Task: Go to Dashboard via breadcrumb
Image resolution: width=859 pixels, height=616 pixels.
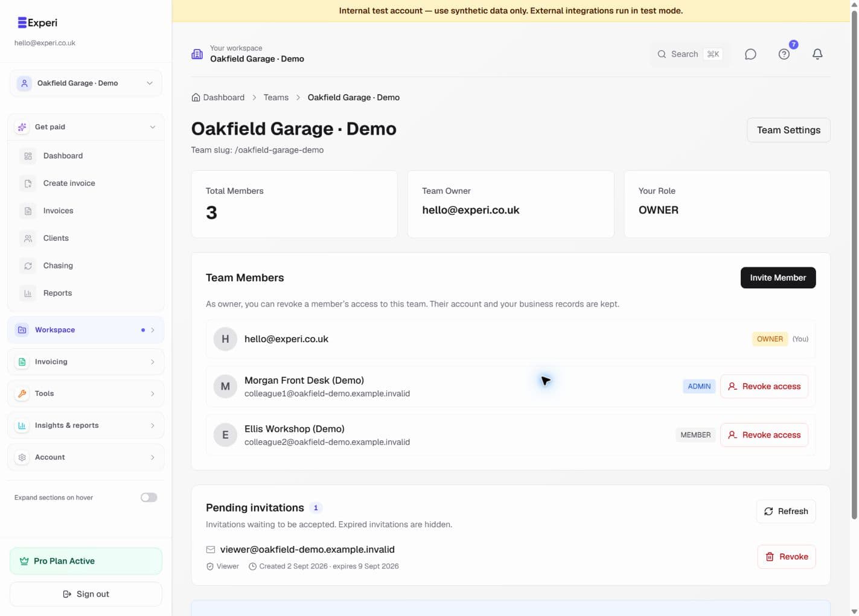Action: (218, 98)
